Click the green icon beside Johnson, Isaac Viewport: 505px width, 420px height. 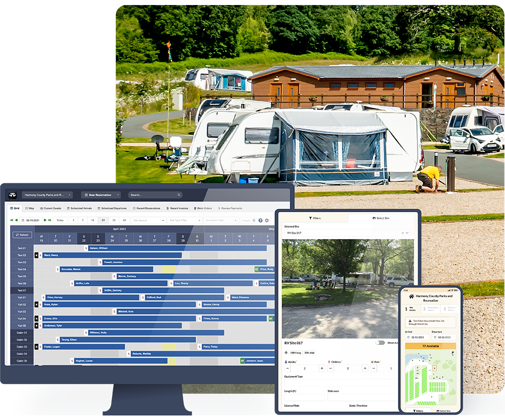tap(242, 361)
